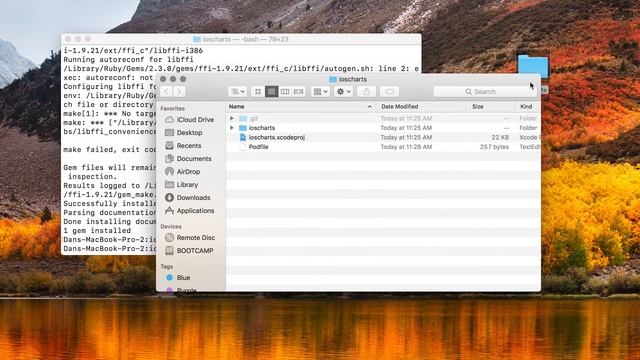Open the path folder dropdown in toolbar
The image size is (640, 360).
pos(237,91)
